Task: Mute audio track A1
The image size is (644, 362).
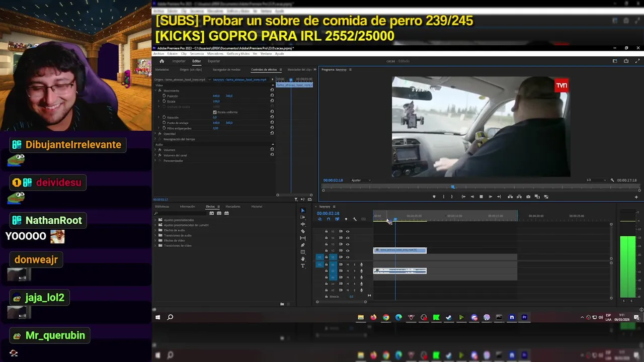Action: (347, 264)
